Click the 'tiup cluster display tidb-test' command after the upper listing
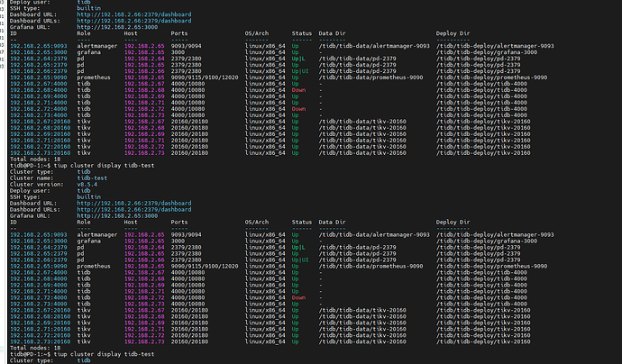This screenshot has width=622, height=364. click(104, 166)
